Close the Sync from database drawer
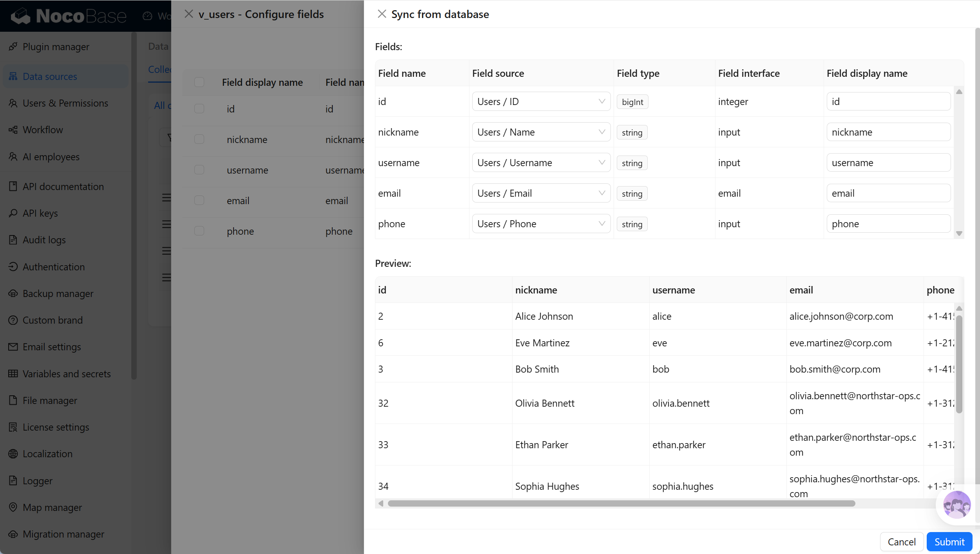 382,14
